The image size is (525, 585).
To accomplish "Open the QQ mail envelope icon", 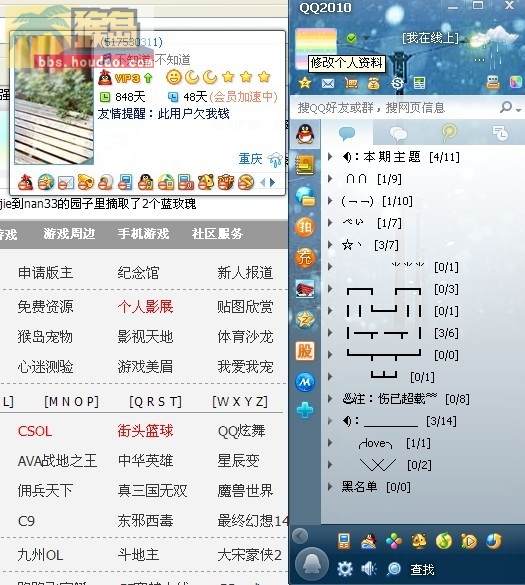I will pos(328,83).
